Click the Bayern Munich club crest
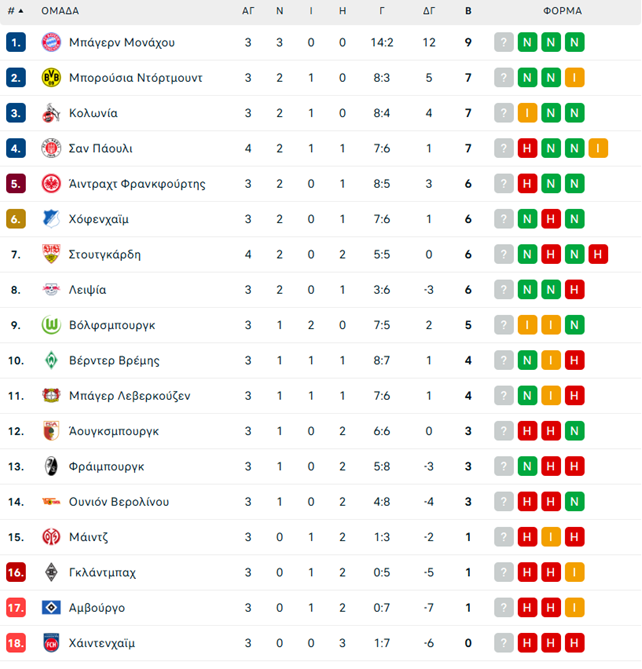Viewport: 642px width, 669px height. tap(51, 42)
